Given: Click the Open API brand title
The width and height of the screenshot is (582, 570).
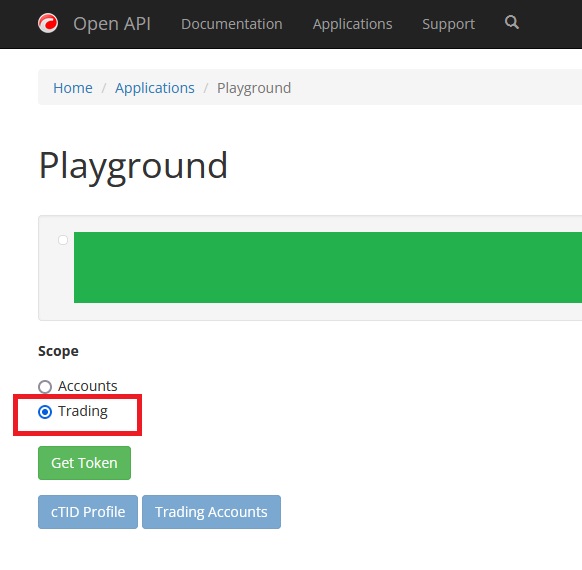Looking at the screenshot, I should 112,24.
